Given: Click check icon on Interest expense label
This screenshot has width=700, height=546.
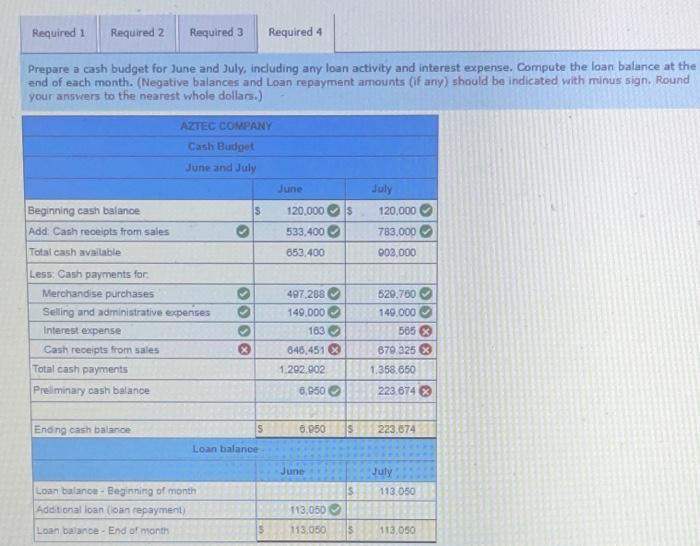Looking at the screenshot, I should coord(243,330).
